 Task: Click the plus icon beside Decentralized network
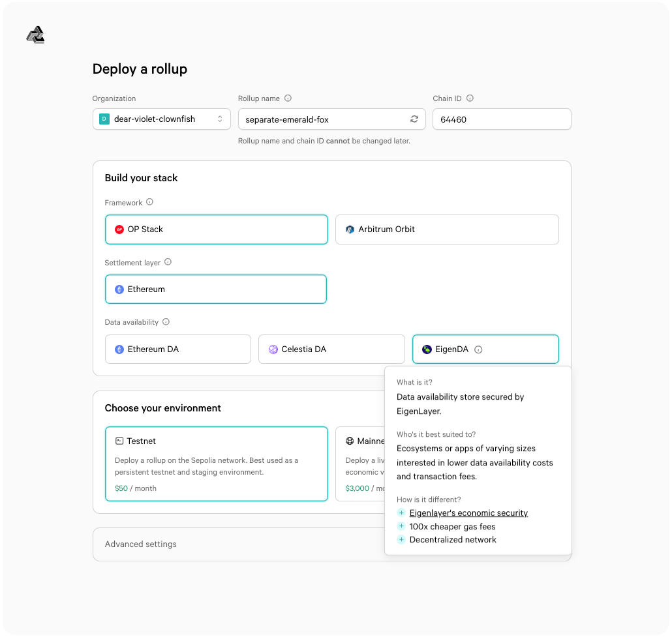point(402,539)
